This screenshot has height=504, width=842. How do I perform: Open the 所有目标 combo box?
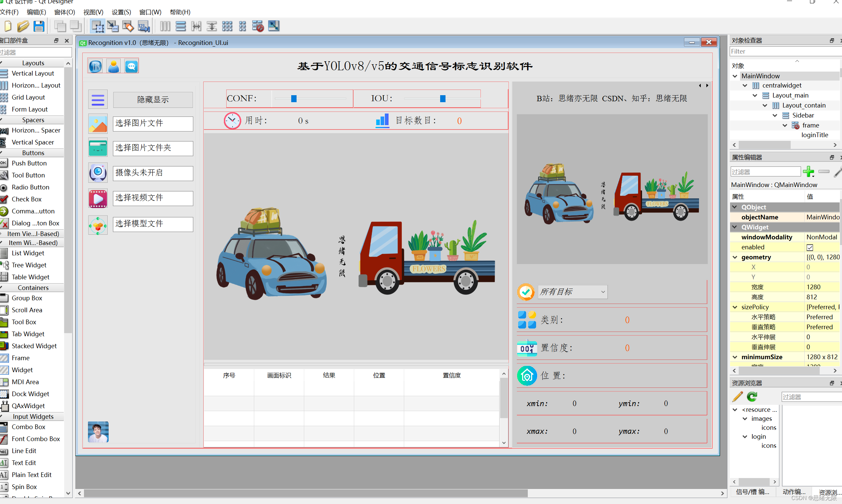[573, 292]
